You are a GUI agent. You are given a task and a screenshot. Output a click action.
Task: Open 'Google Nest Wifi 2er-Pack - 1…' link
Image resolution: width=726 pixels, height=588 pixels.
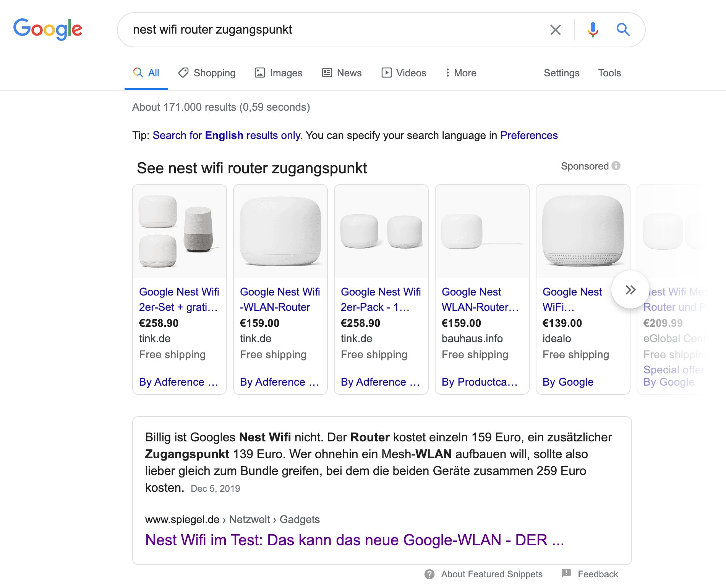point(381,299)
